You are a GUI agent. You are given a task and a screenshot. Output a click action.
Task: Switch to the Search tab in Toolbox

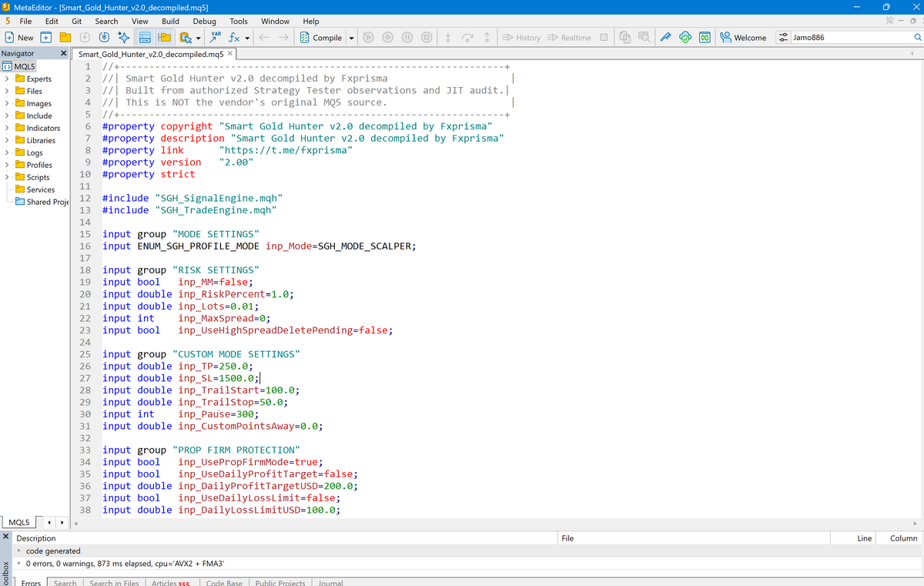(x=65, y=582)
